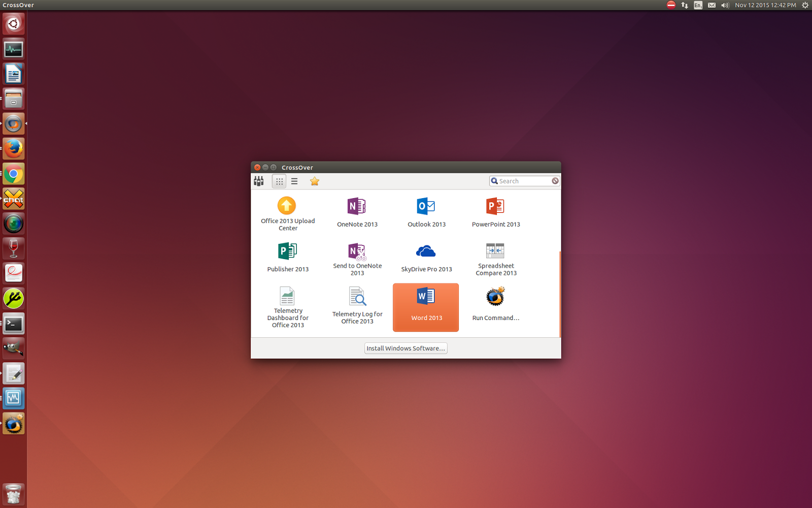The height and width of the screenshot is (508, 812).
Task: Click the grey round CrossOver launcher icon
Action: 14,123
